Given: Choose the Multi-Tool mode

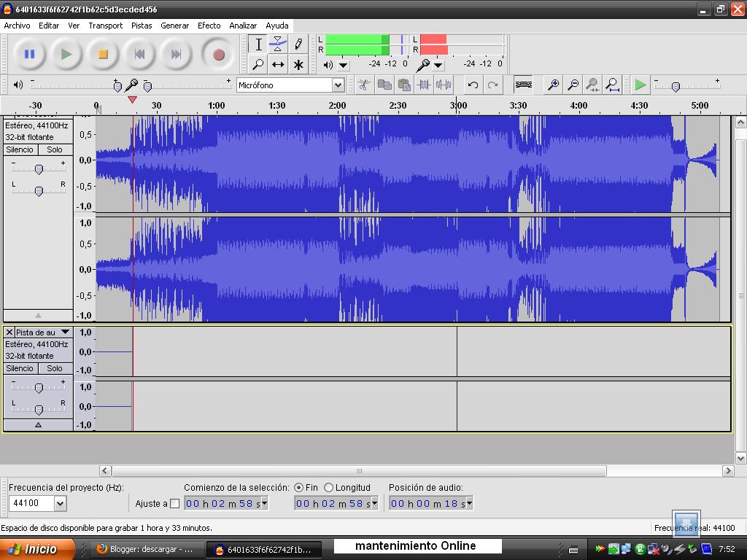Looking at the screenshot, I should point(298,64).
